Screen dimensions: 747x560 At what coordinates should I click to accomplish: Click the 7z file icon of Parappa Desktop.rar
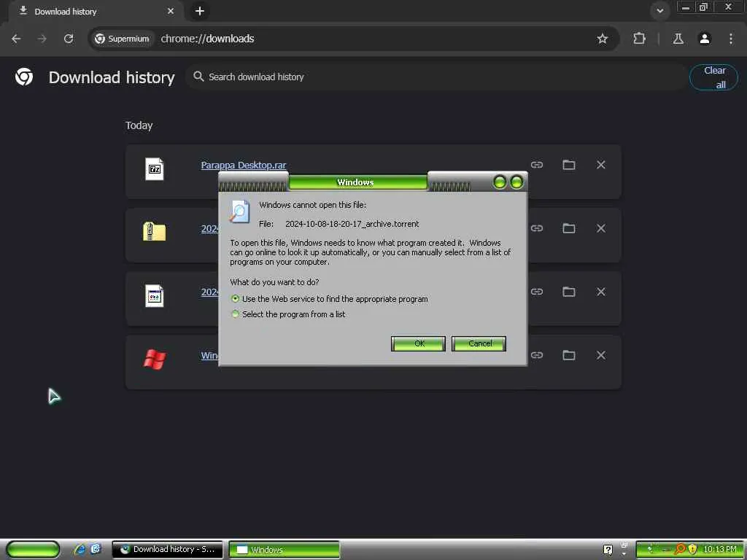(x=155, y=169)
